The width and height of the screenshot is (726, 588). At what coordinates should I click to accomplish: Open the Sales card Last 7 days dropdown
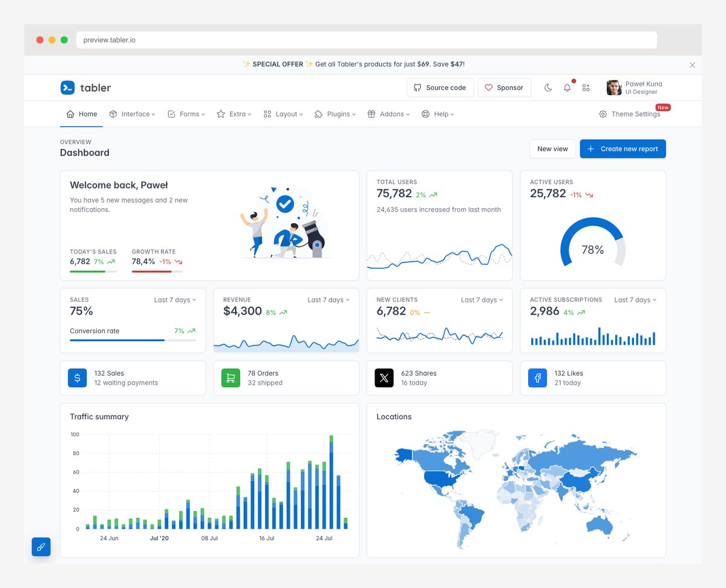click(175, 299)
